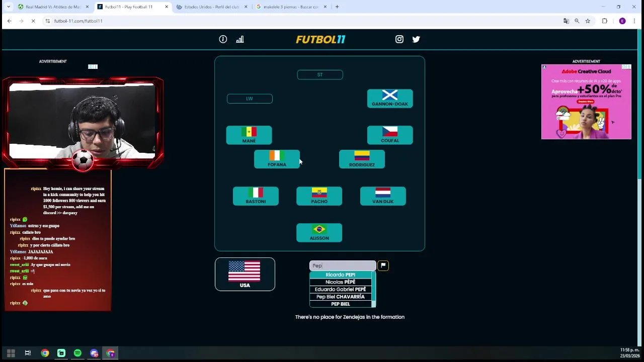Click the ALISSON goalkeeper card
The image size is (644, 362).
point(319,233)
